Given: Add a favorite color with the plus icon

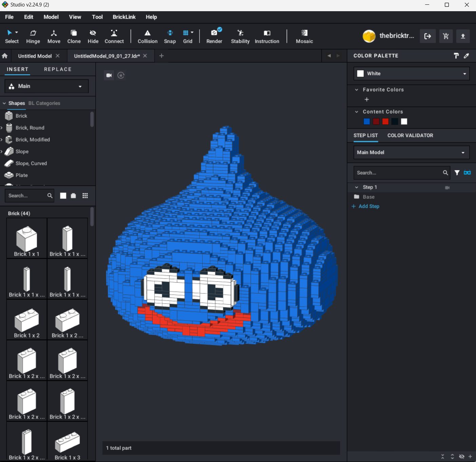Looking at the screenshot, I should [366, 99].
